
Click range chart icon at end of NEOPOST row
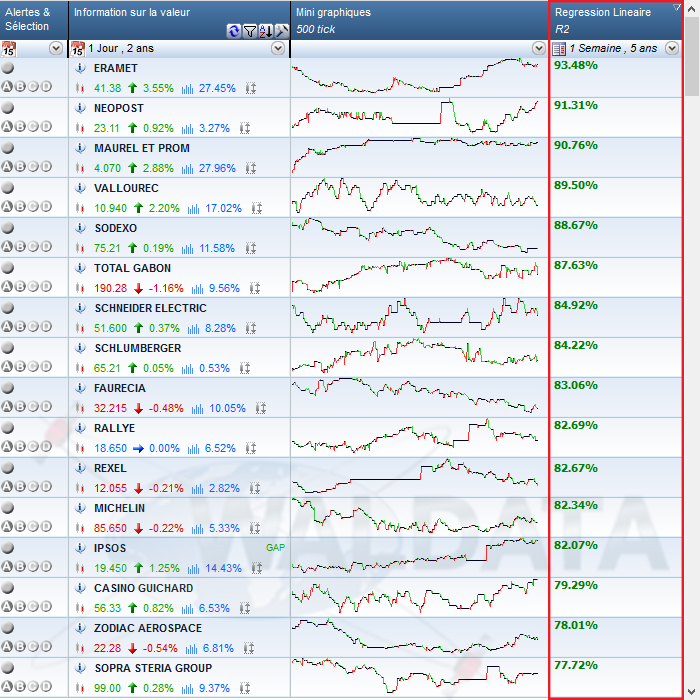click(x=245, y=129)
